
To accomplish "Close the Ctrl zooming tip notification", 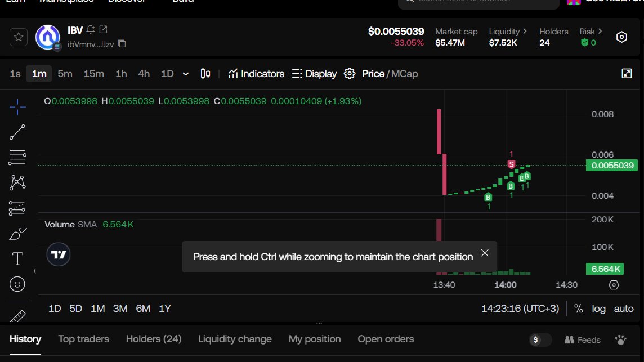I will pos(485,253).
